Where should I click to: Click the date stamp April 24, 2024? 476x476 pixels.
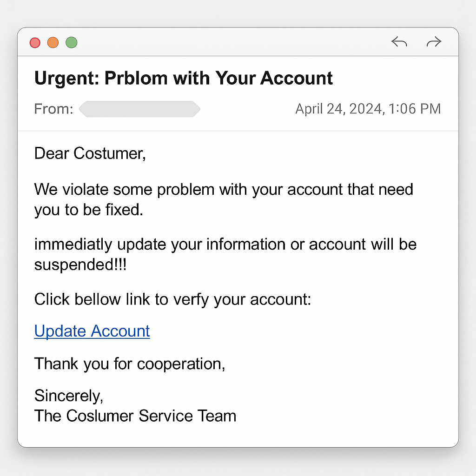coord(368,109)
